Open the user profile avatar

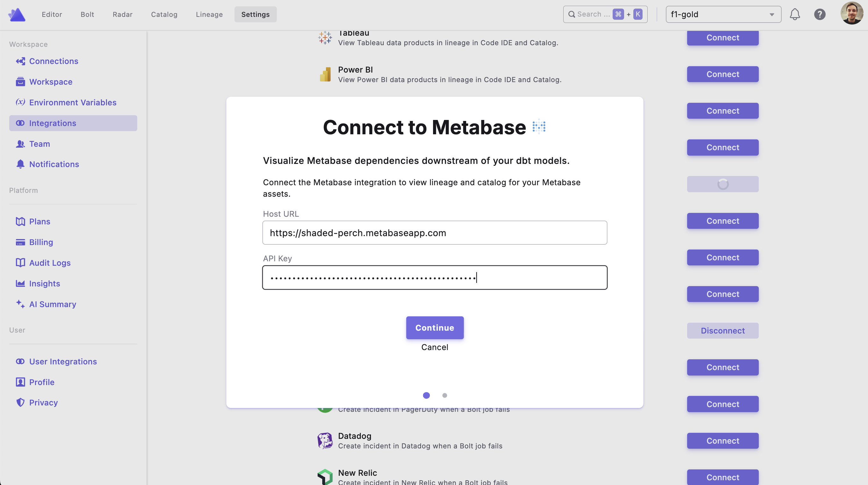851,13
